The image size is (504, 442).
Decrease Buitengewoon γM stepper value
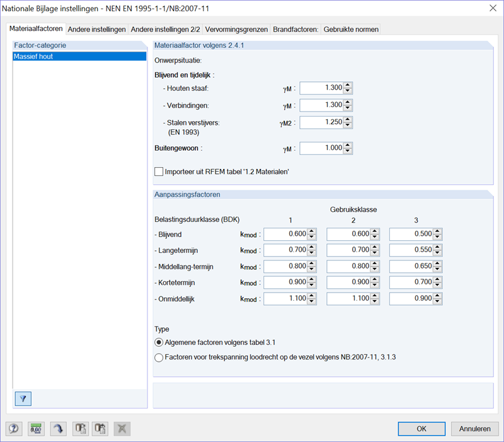pyautogui.click(x=348, y=151)
